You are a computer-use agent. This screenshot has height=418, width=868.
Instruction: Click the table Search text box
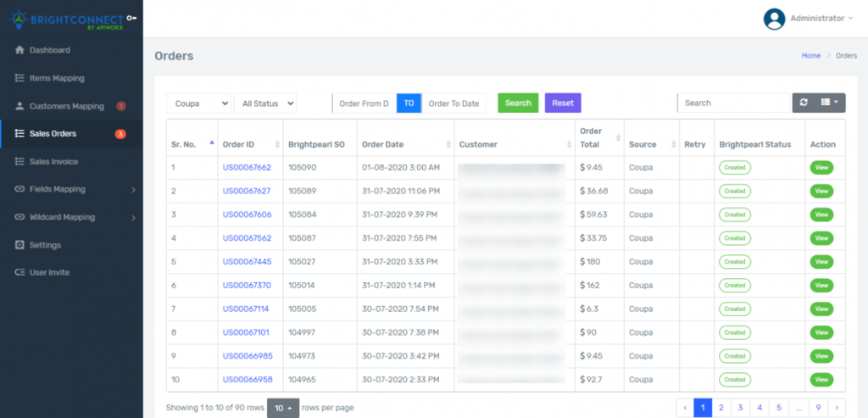[733, 103]
